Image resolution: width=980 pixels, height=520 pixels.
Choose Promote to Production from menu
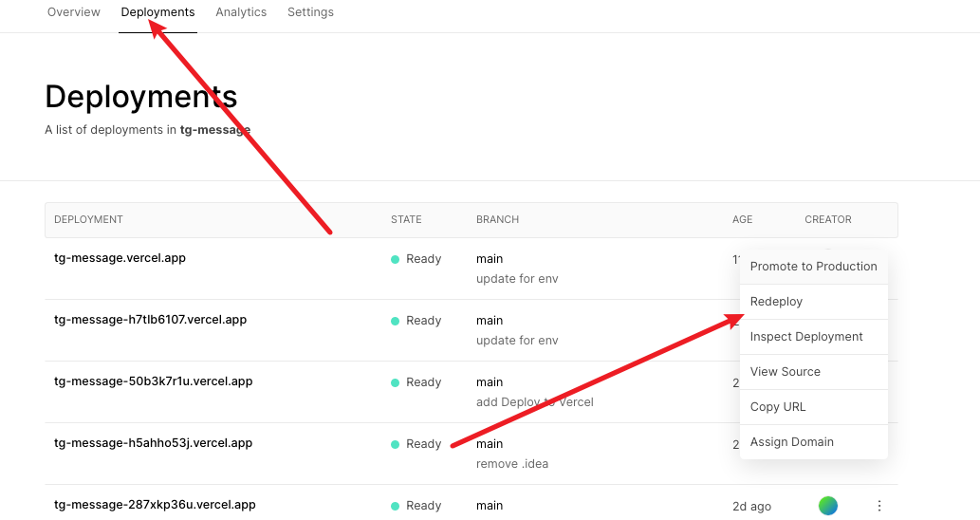pos(813,267)
